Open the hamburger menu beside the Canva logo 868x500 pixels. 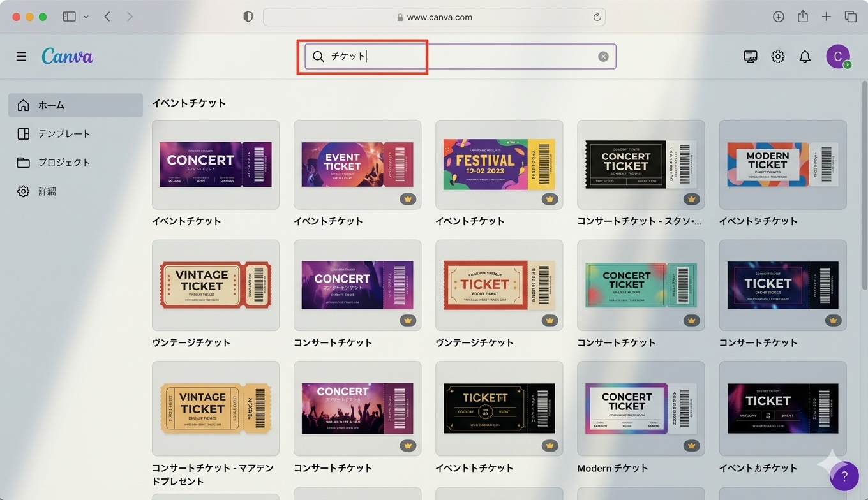click(21, 55)
